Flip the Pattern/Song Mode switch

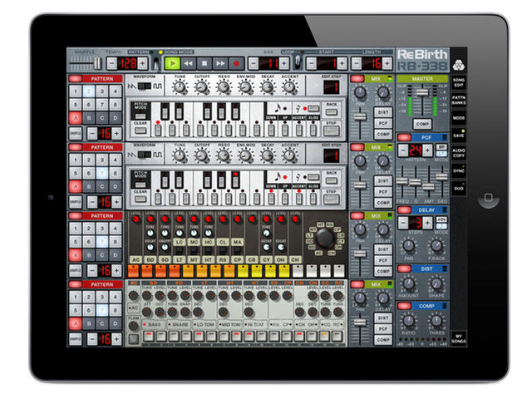(155, 63)
